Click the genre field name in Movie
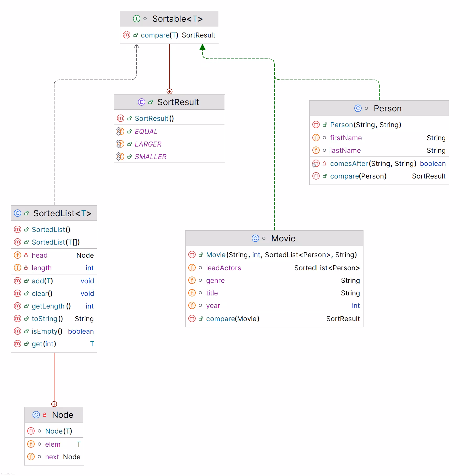 (x=215, y=280)
